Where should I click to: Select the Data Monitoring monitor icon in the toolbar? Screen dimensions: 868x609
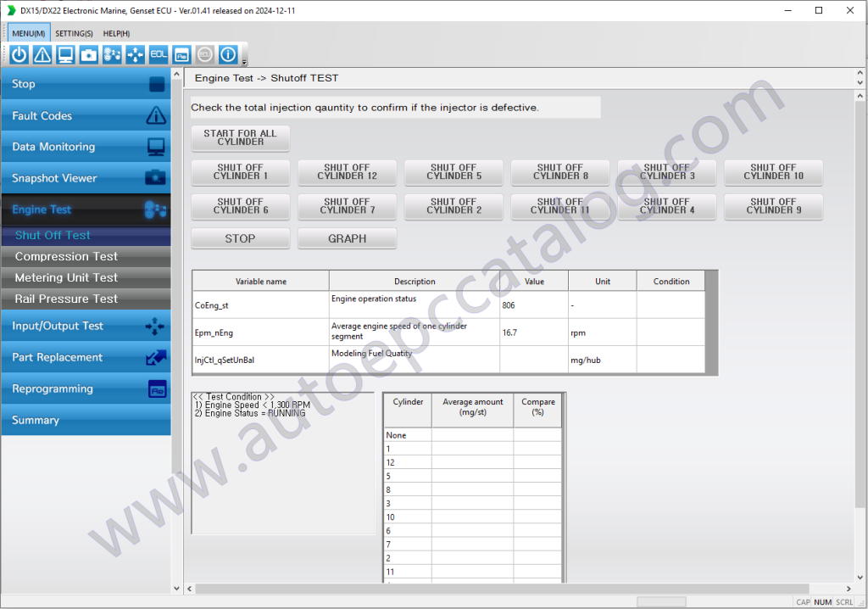pos(64,53)
